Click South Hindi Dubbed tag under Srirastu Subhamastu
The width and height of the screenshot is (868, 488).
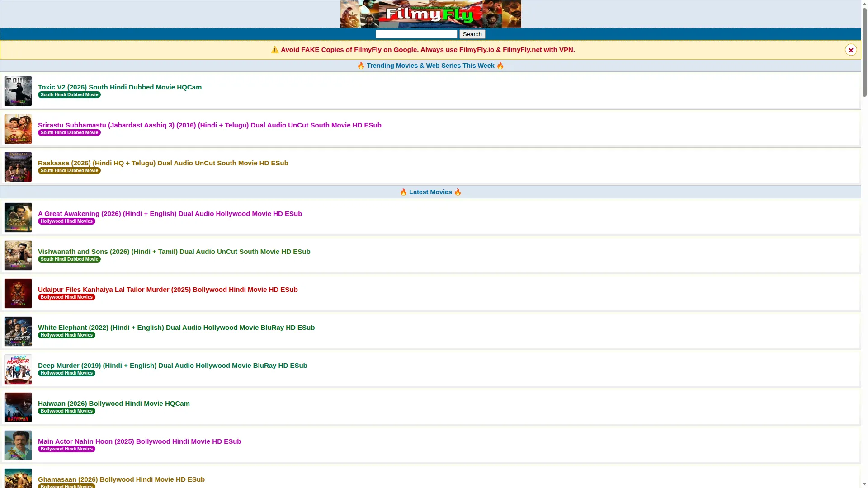pyautogui.click(x=69, y=133)
